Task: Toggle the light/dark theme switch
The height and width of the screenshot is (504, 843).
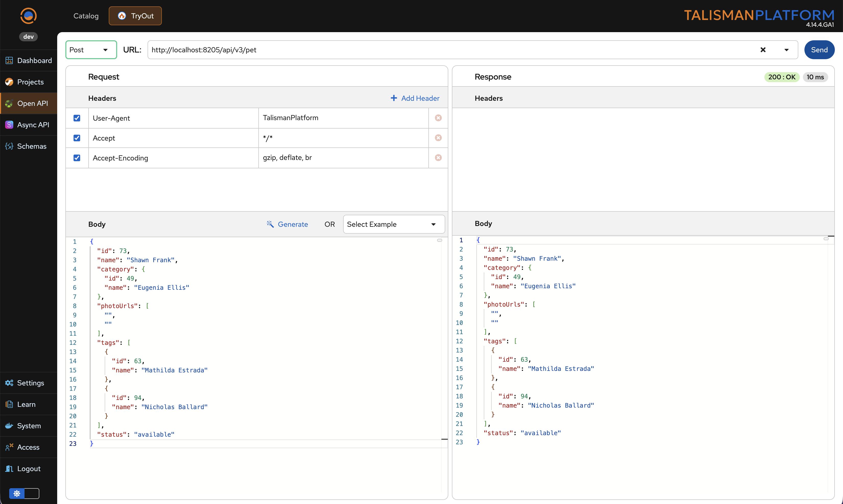Action: point(24,493)
